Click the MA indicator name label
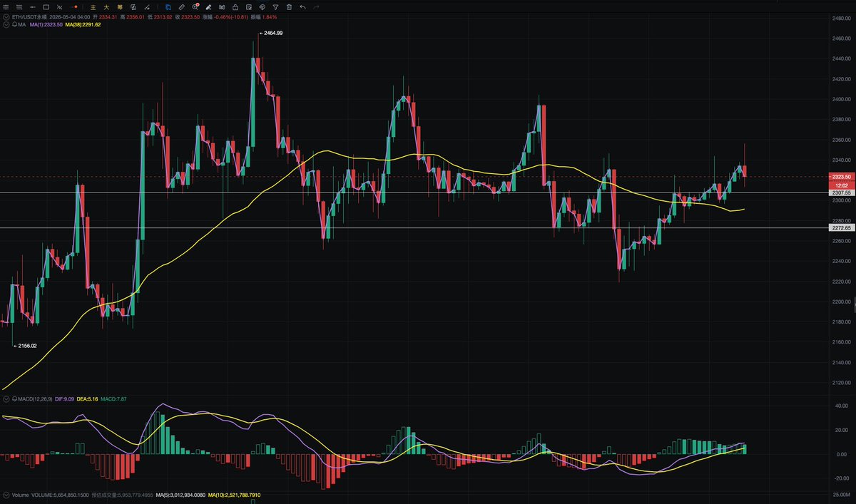The image size is (856, 504). [x=22, y=25]
